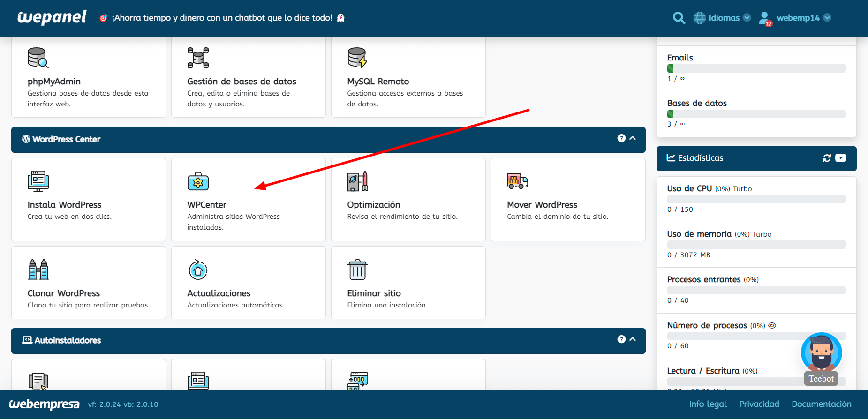
Task: Open the Actualizaciones card title
Action: [219, 293]
